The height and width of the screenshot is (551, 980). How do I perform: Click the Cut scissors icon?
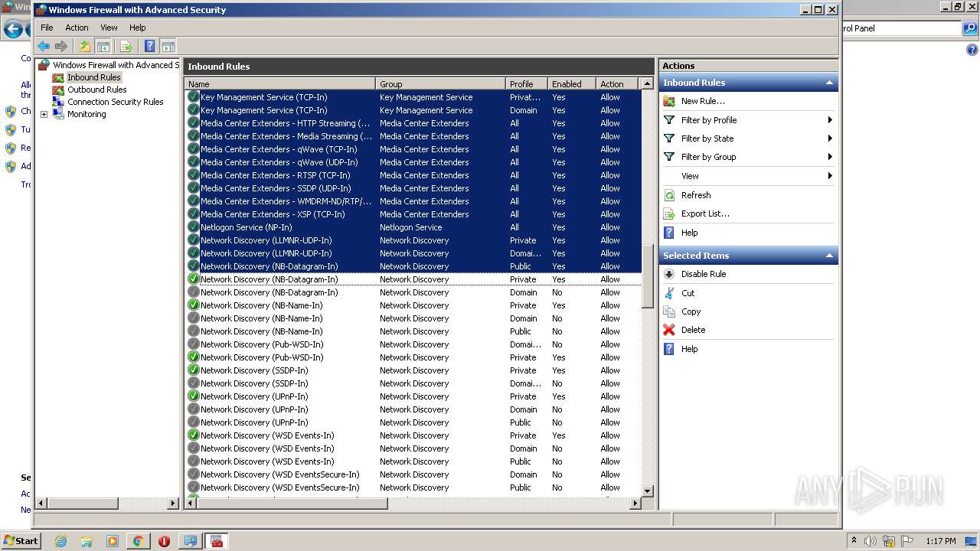coord(669,293)
